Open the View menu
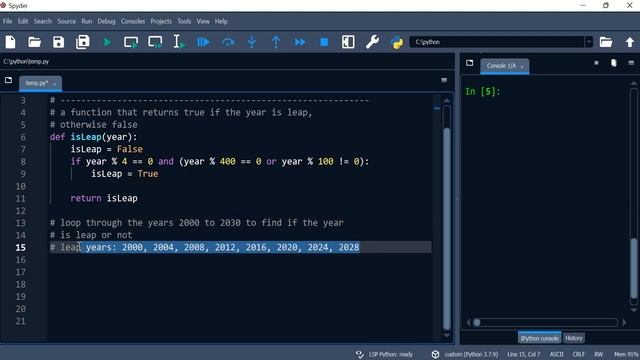 [203, 21]
